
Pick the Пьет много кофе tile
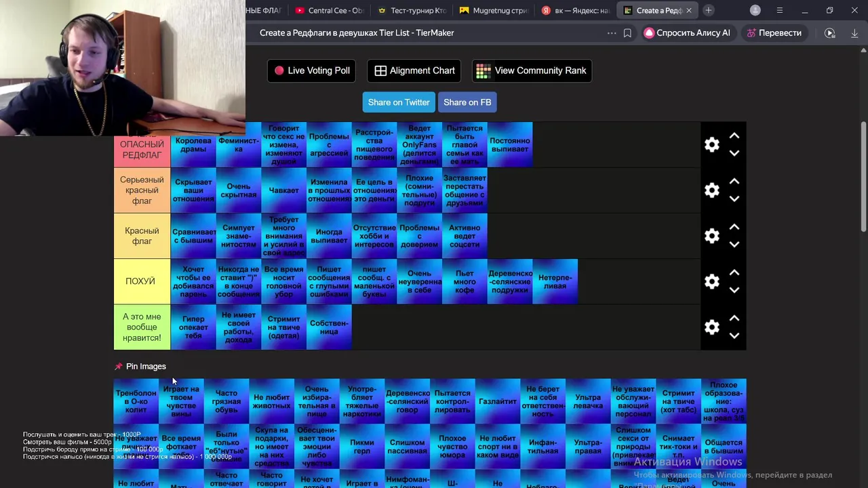point(465,281)
